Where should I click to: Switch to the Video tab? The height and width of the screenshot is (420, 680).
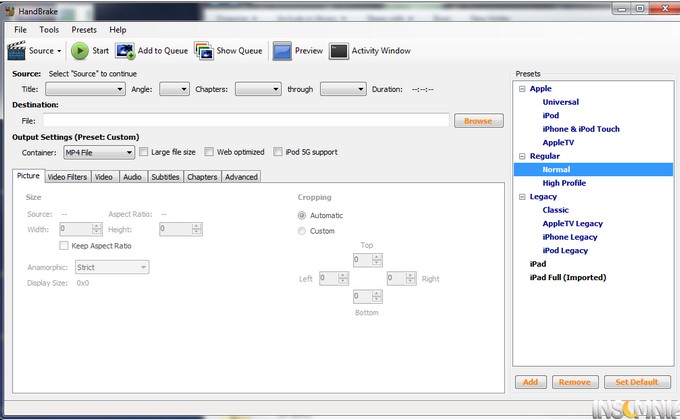point(104,177)
